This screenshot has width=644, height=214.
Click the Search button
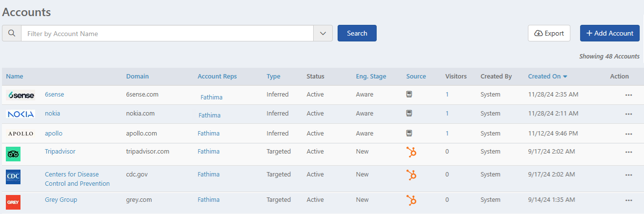click(x=357, y=33)
